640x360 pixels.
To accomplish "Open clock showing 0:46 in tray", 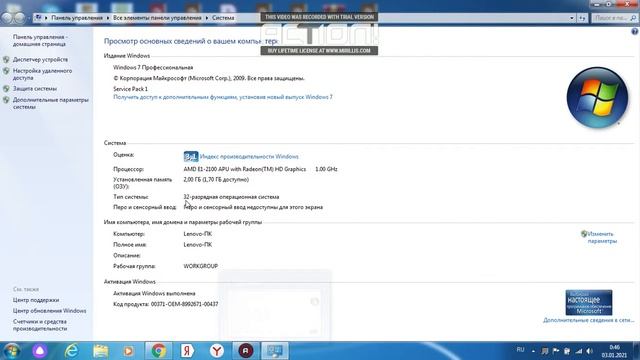I will [x=614, y=351].
